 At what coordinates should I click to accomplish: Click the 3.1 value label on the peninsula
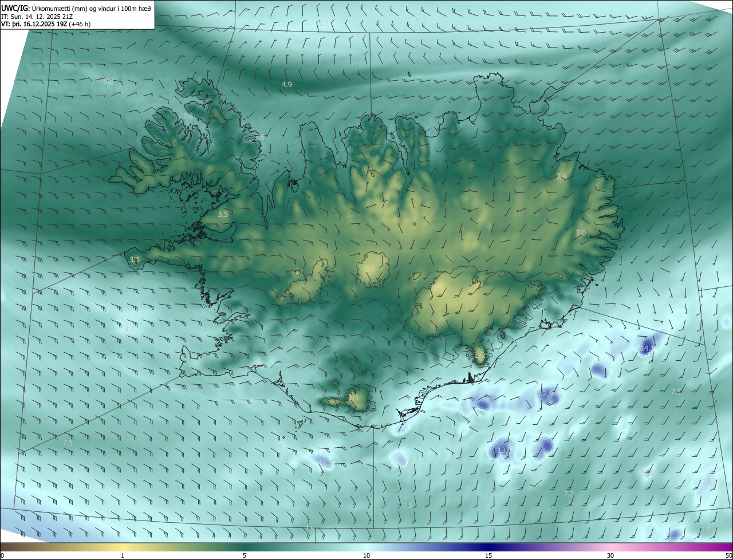(x=135, y=260)
